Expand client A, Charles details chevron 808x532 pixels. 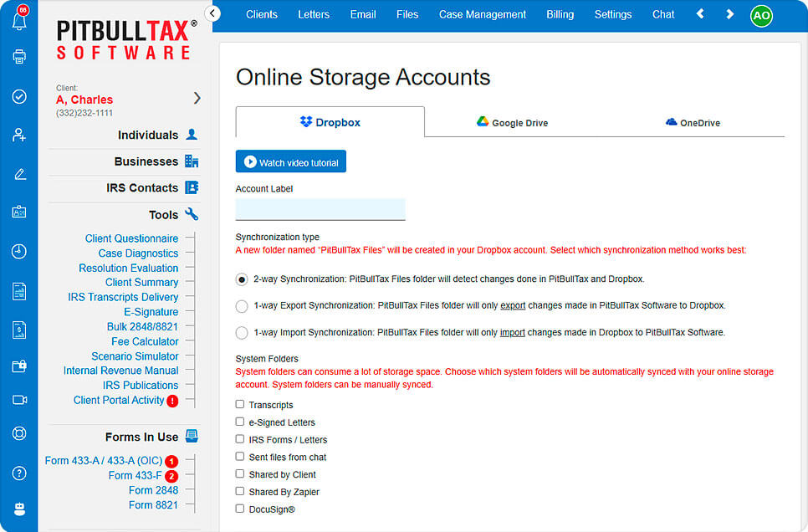(x=197, y=99)
